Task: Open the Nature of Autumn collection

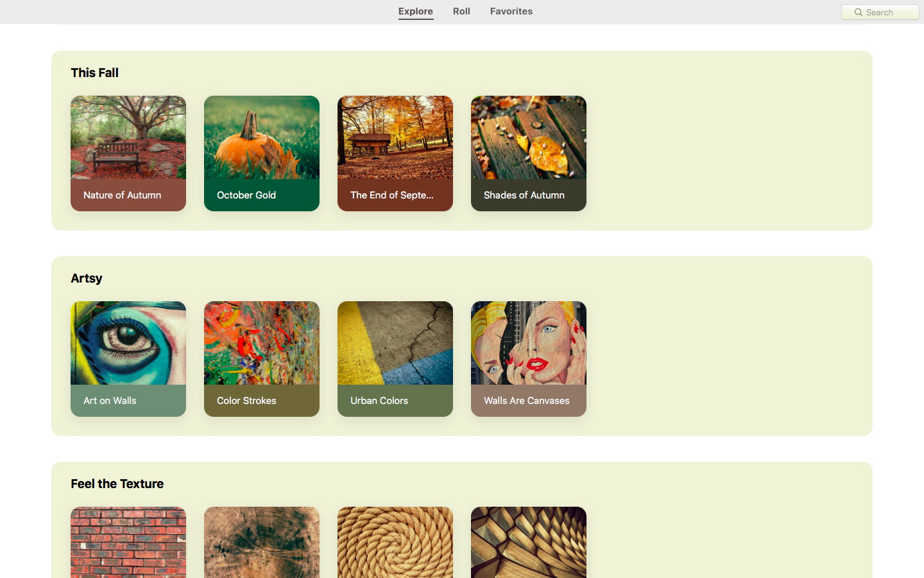Action: (128, 153)
